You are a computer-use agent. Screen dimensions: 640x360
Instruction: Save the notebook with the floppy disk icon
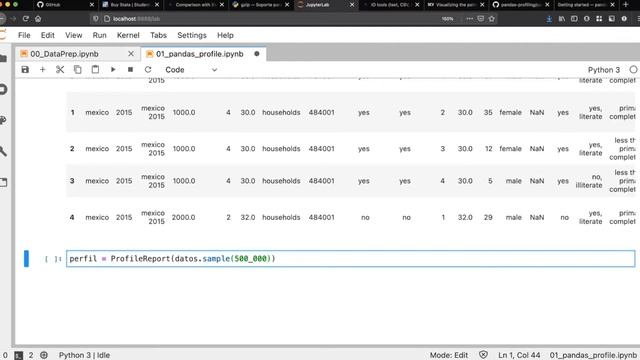25,70
